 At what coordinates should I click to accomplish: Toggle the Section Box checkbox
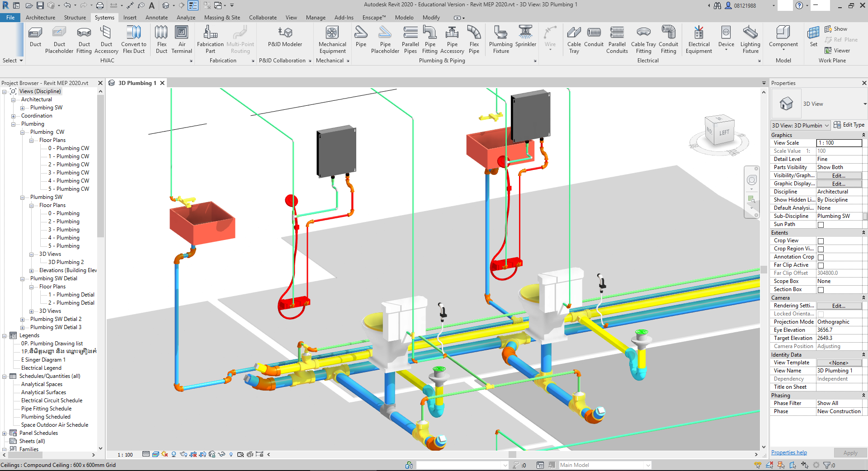pyautogui.click(x=821, y=290)
